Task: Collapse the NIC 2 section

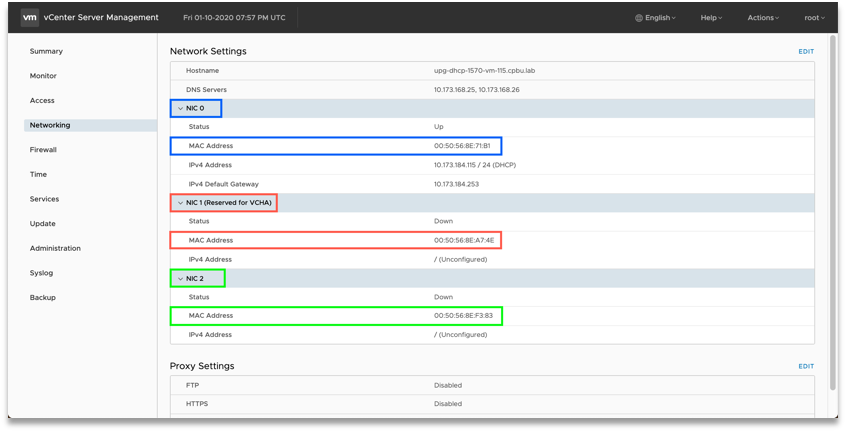Action: 180,279
